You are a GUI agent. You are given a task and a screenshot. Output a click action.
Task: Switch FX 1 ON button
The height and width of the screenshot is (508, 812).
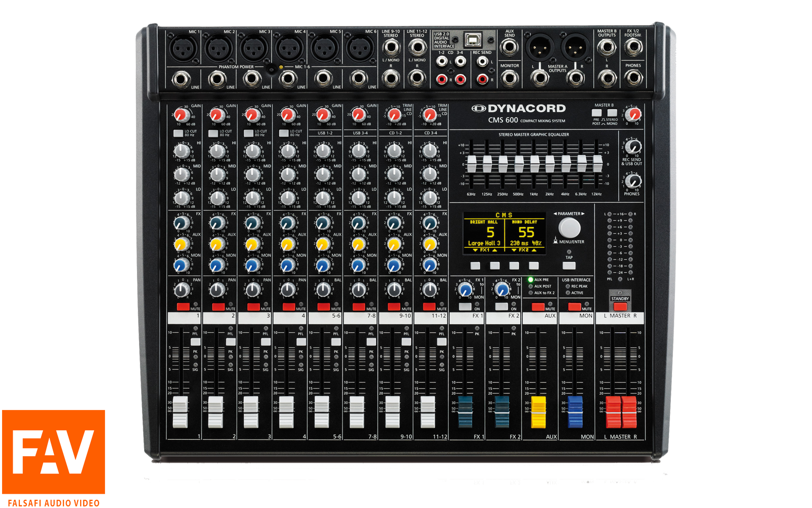point(465,307)
